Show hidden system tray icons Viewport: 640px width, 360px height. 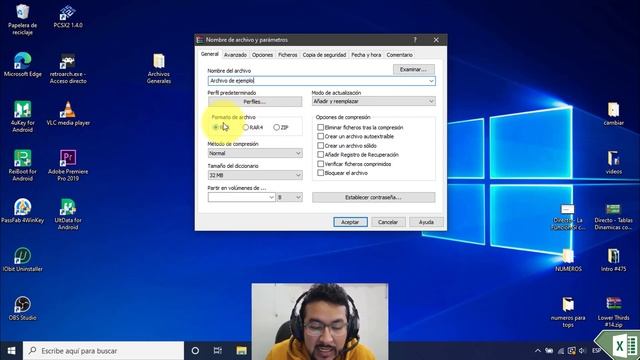(538, 351)
